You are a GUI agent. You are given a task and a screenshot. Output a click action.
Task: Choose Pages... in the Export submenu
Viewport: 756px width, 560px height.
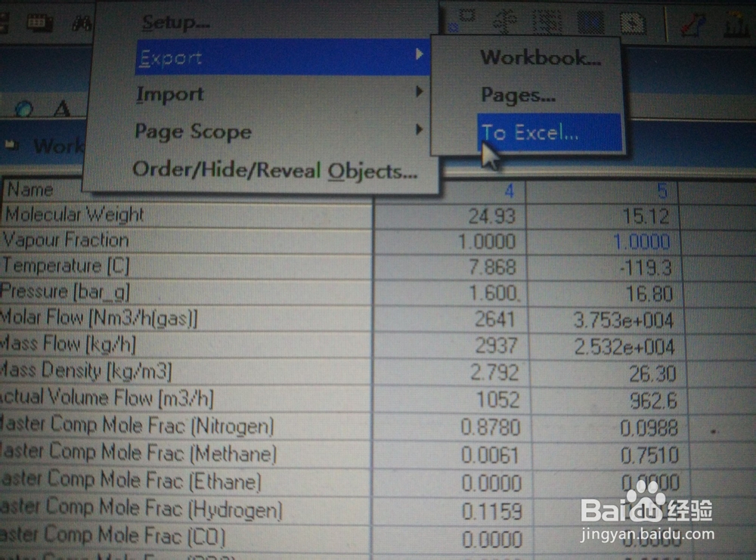click(519, 95)
